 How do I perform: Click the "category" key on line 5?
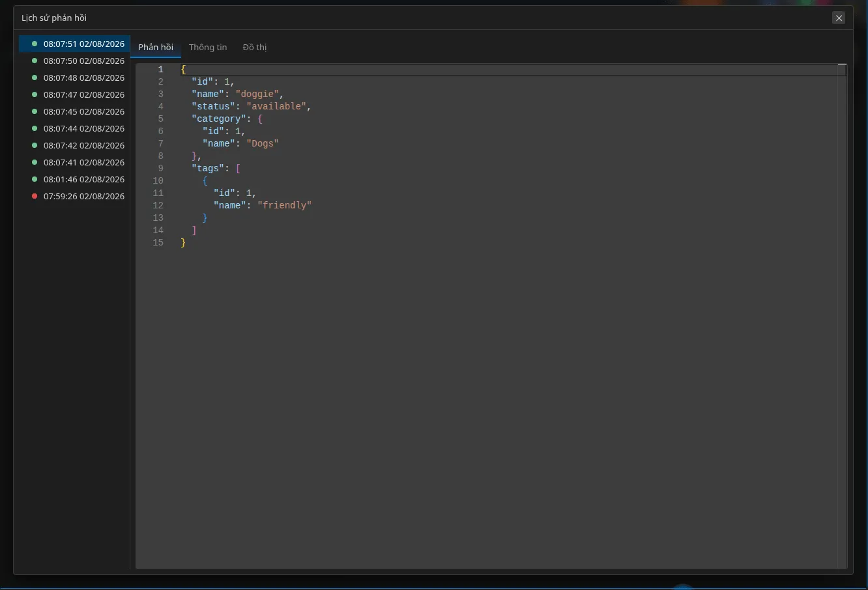tap(219, 119)
